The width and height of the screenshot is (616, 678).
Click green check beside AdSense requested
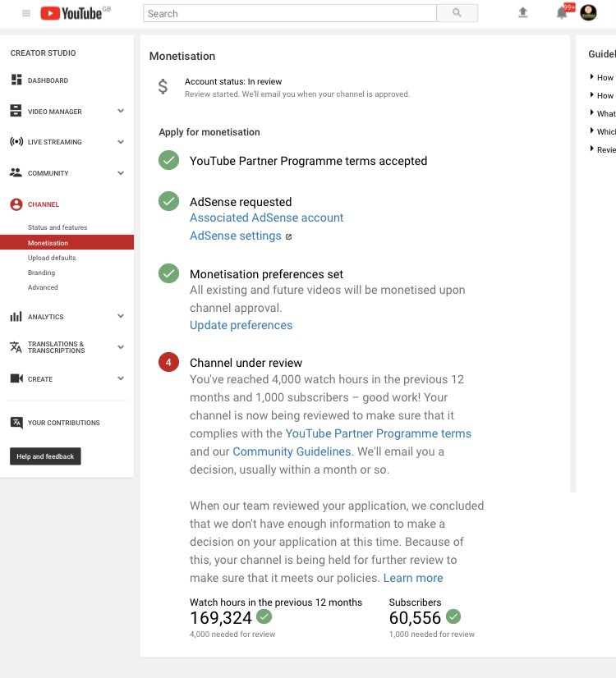pyautogui.click(x=168, y=201)
